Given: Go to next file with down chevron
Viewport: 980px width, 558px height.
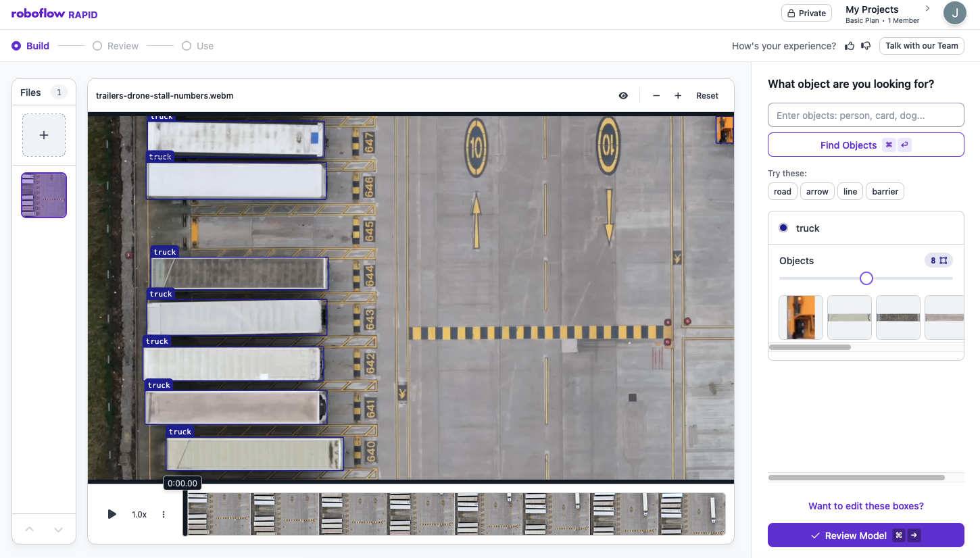Looking at the screenshot, I should (x=58, y=529).
